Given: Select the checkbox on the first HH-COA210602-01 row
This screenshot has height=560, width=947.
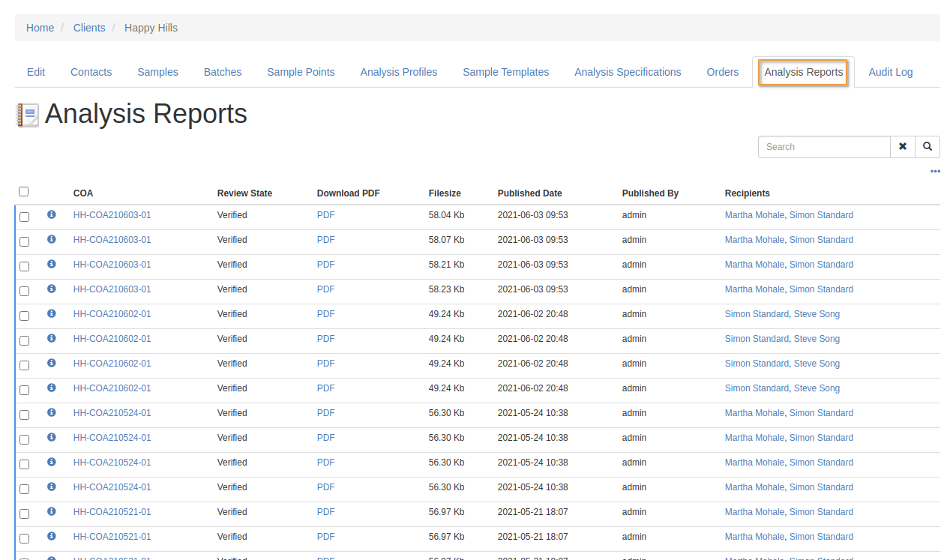Looking at the screenshot, I should 24,316.
